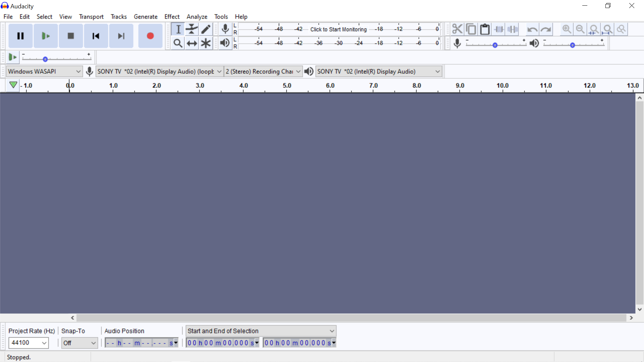The width and height of the screenshot is (644, 362).
Task: Open selection start time format arrow
Action: tap(257, 343)
